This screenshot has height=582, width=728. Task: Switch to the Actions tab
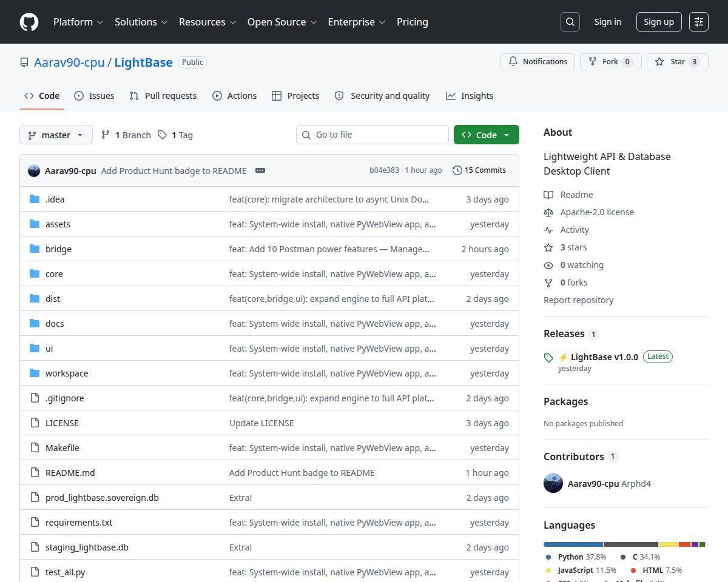coord(235,96)
